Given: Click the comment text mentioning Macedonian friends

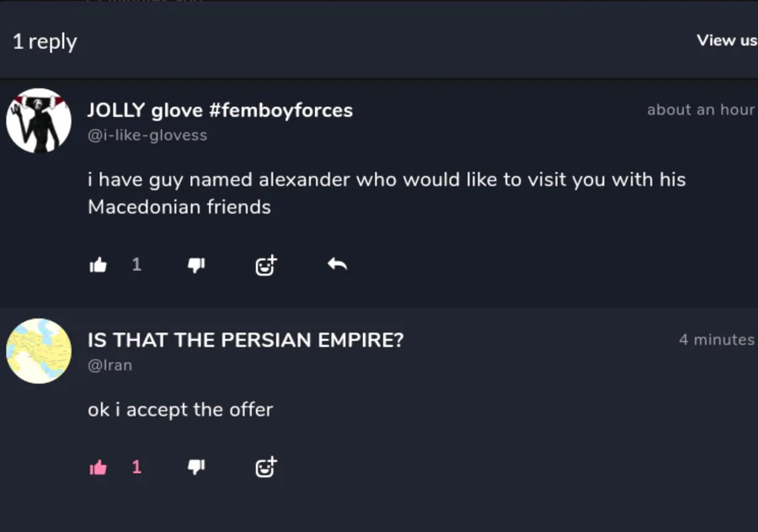Looking at the screenshot, I should coord(387,193).
